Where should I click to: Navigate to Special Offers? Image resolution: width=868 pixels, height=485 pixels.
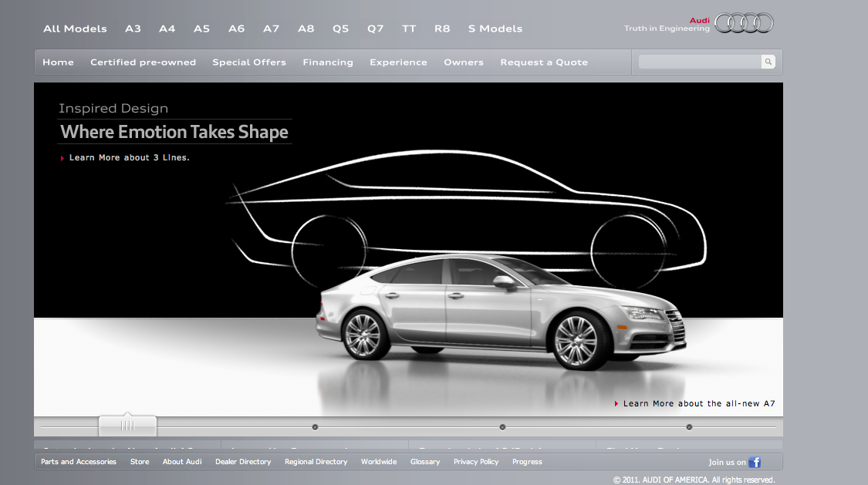[x=249, y=62]
